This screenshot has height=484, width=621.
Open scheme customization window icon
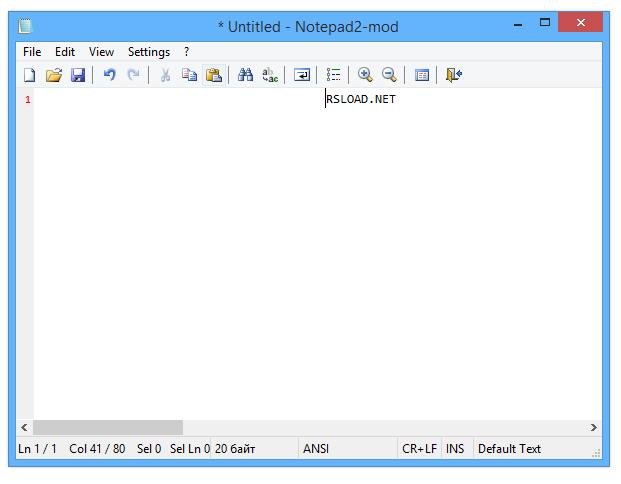pyautogui.click(x=422, y=75)
